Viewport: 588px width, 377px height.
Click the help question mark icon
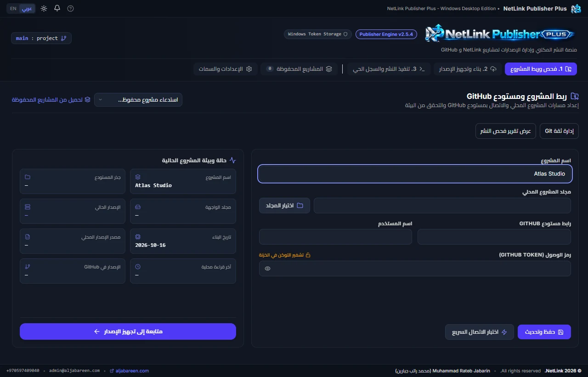point(70,8)
